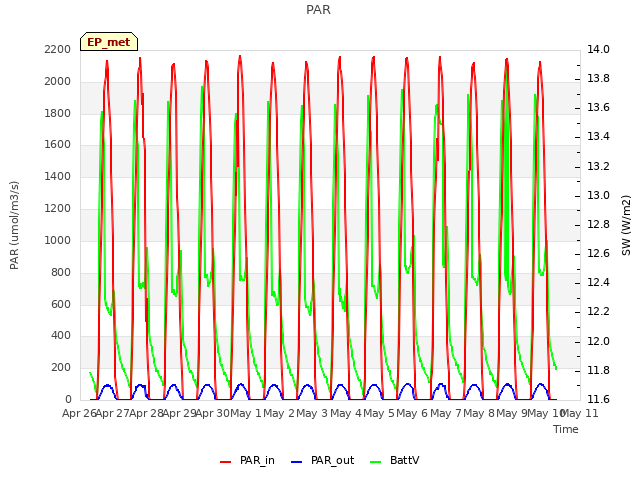Click the 11.6 right axis value
The image size is (640, 480).
point(598,399)
